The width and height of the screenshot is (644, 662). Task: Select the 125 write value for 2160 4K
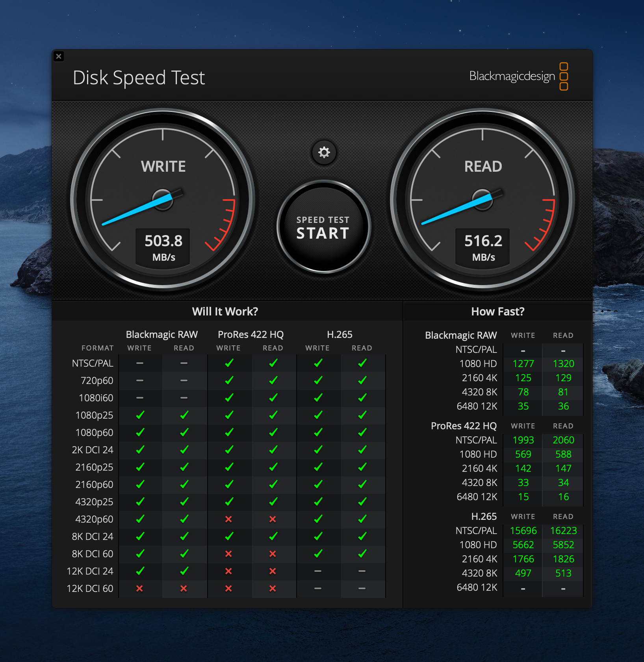[523, 378]
